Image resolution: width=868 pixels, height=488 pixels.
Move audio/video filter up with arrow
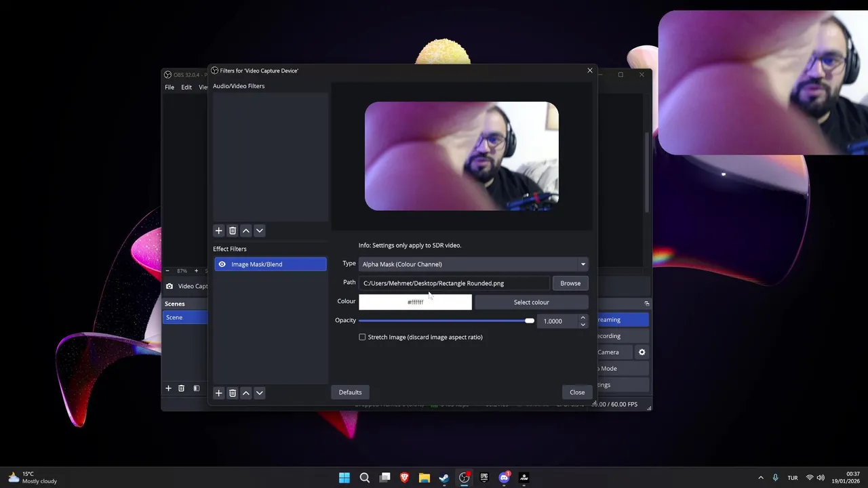[x=245, y=230]
